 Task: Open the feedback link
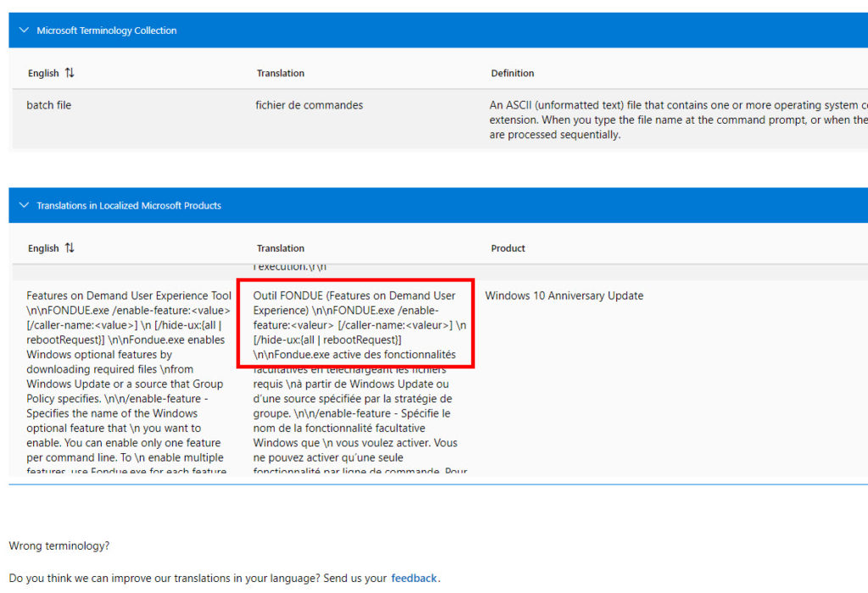point(414,578)
